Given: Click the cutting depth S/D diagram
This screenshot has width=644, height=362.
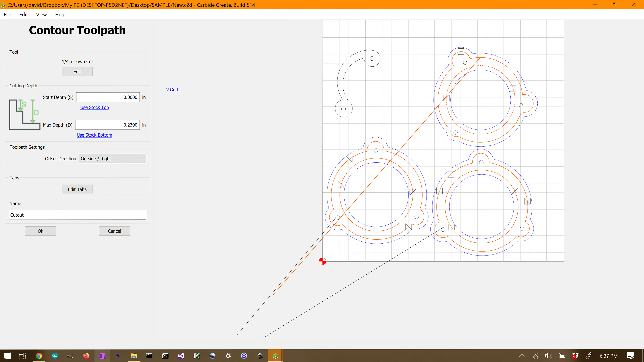Looking at the screenshot, I should [x=25, y=114].
